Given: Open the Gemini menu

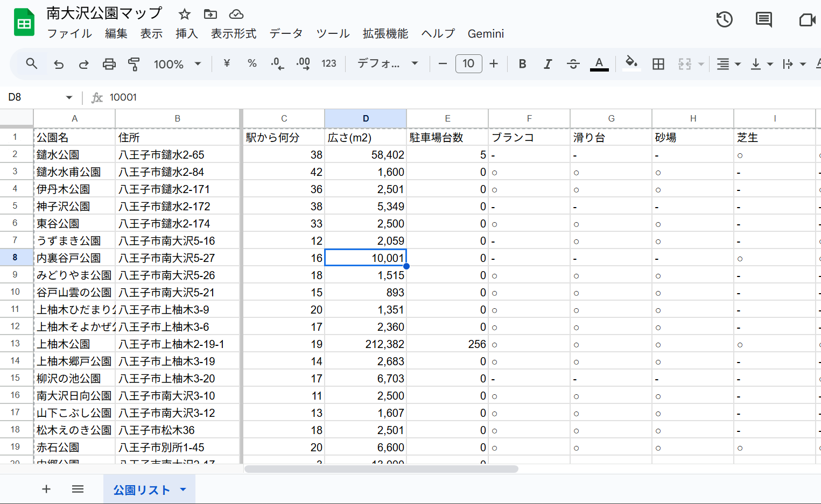Looking at the screenshot, I should (486, 33).
